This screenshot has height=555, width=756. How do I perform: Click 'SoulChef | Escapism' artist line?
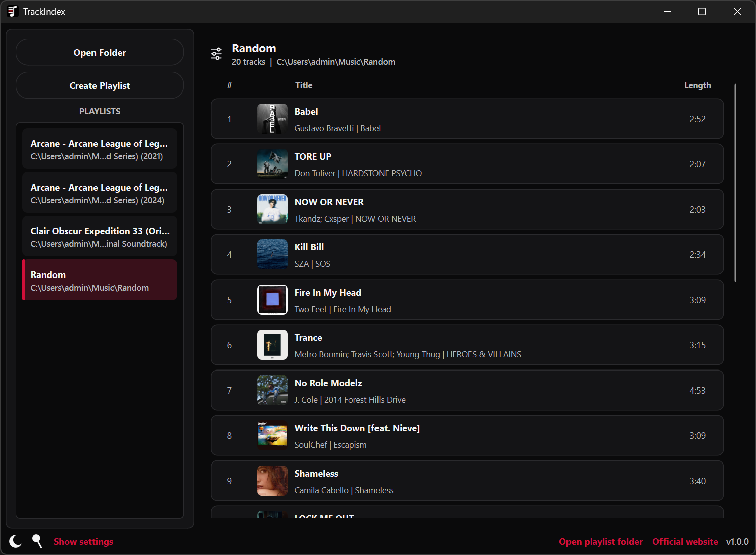click(x=330, y=445)
